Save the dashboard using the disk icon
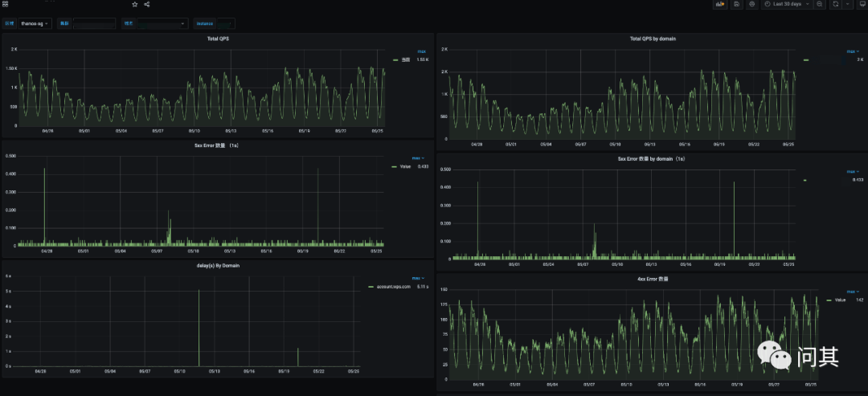The height and width of the screenshot is (396, 868). [736, 4]
